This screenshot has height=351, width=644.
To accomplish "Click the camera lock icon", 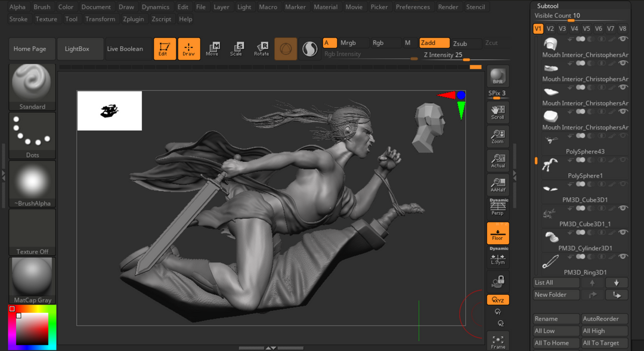I will 498,282.
